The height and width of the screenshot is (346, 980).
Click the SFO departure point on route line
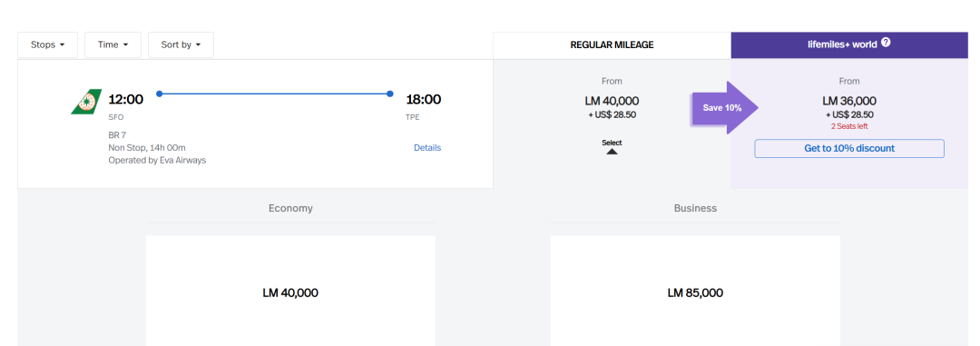(x=160, y=94)
